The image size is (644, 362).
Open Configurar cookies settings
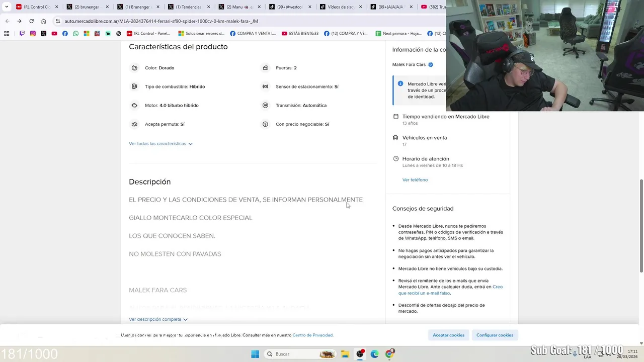495,335
